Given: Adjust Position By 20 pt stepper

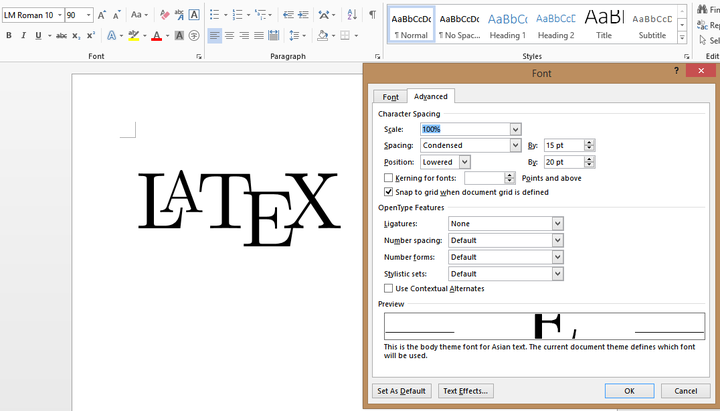Looking at the screenshot, I should (589, 162).
